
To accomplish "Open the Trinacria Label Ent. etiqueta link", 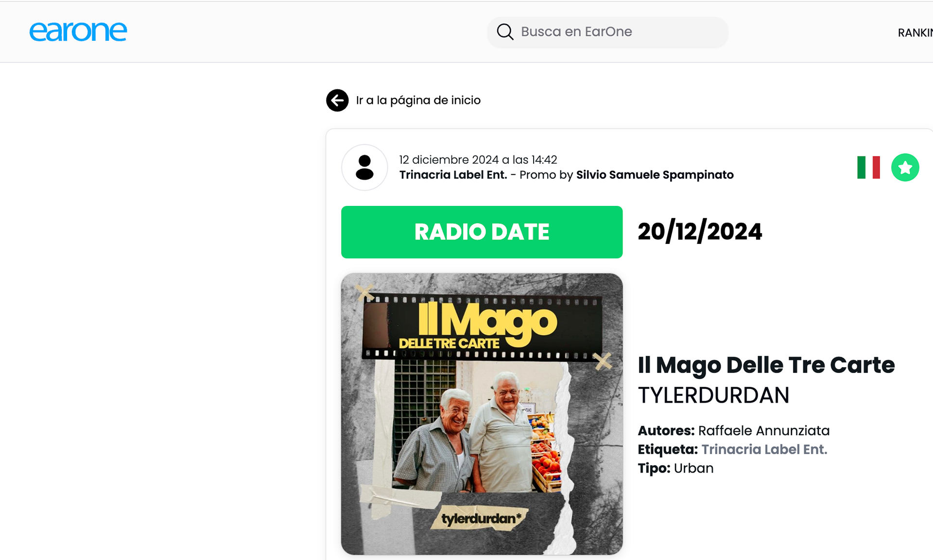I will pos(764,450).
